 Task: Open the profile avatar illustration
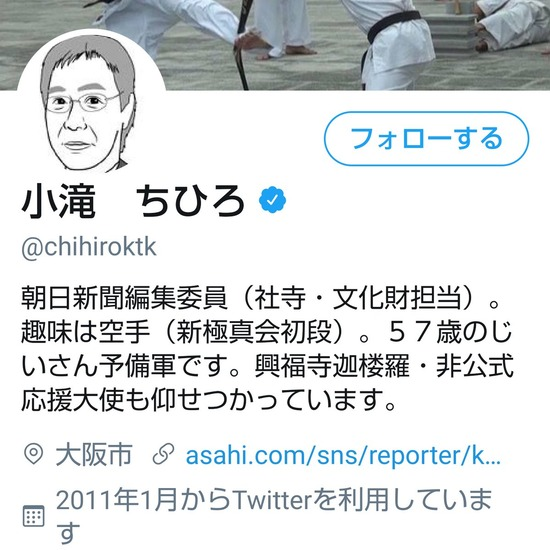(x=91, y=103)
